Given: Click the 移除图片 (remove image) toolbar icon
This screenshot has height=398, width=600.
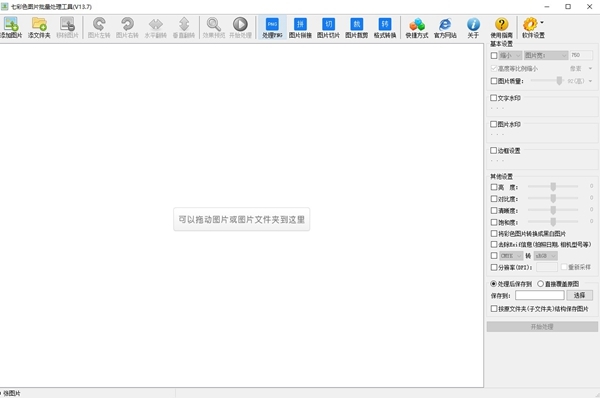Looking at the screenshot, I should [x=67, y=28].
